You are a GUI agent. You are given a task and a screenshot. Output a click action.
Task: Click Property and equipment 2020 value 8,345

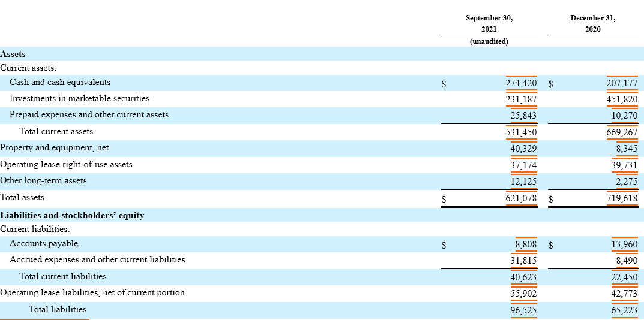(627, 149)
